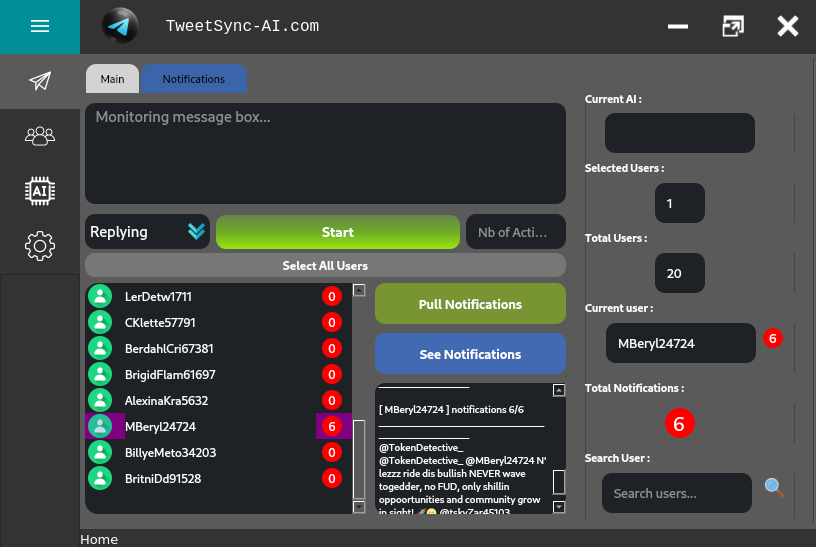This screenshot has height=547, width=816.
Task: Click LerDetw1711 avatar icon
Action: (x=100, y=296)
